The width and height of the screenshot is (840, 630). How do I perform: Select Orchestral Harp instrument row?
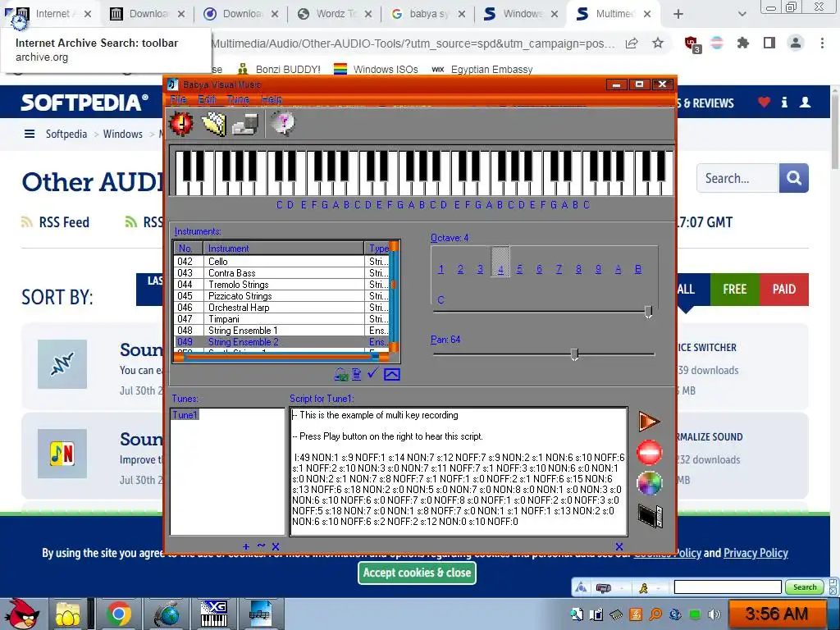pyautogui.click(x=281, y=308)
